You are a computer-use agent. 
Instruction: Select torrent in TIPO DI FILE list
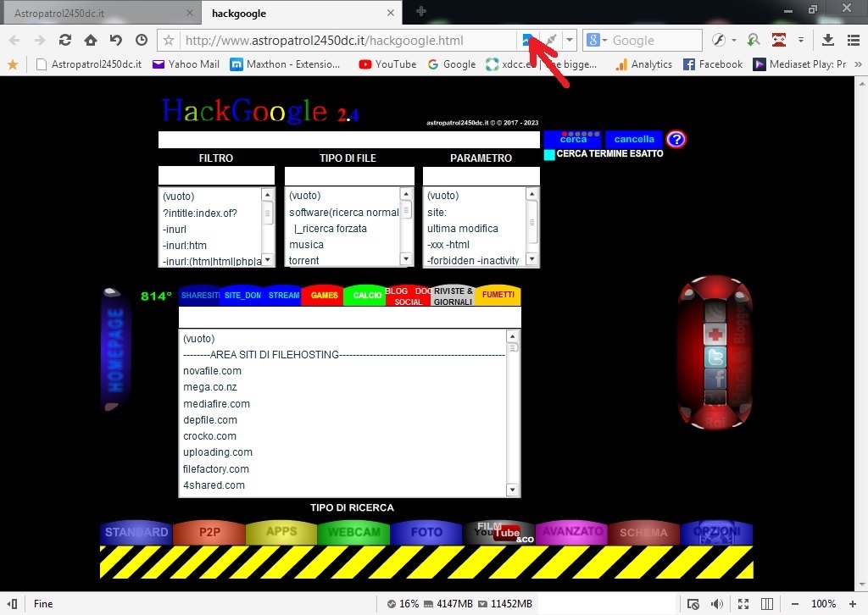coord(304,261)
